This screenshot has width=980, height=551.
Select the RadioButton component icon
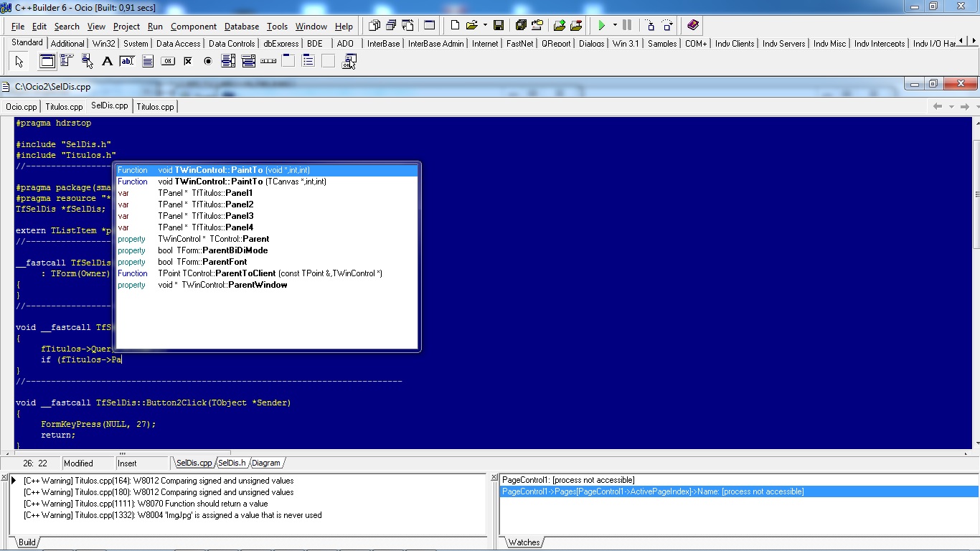point(208,62)
